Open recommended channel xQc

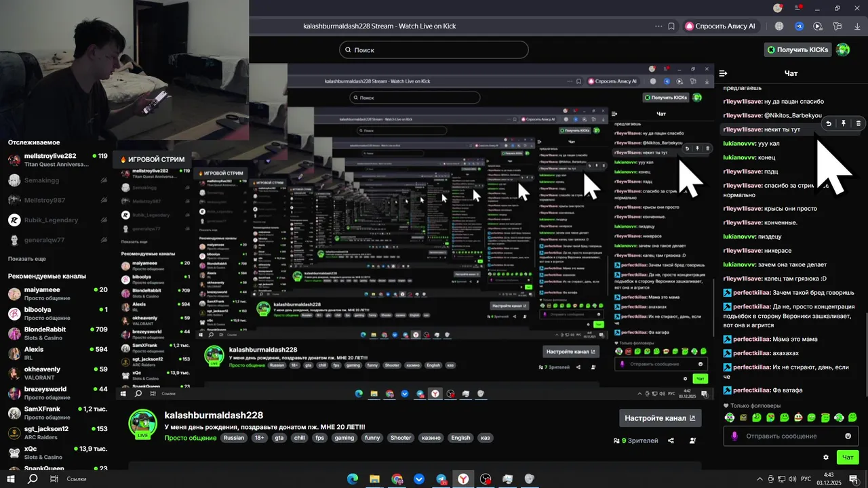[x=58, y=453]
